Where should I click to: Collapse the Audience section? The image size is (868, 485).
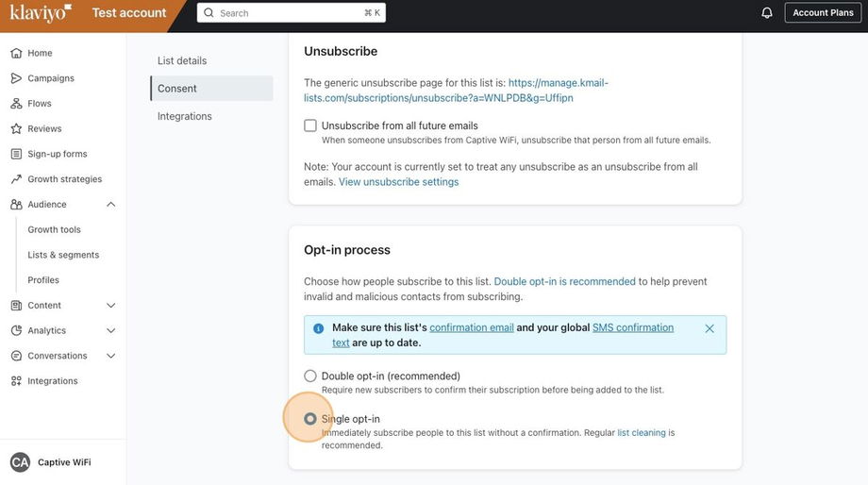point(110,205)
